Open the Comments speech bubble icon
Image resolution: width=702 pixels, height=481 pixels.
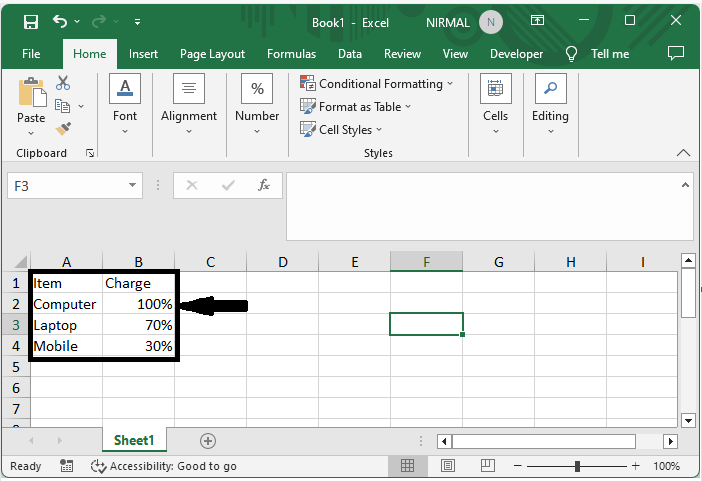(x=676, y=53)
